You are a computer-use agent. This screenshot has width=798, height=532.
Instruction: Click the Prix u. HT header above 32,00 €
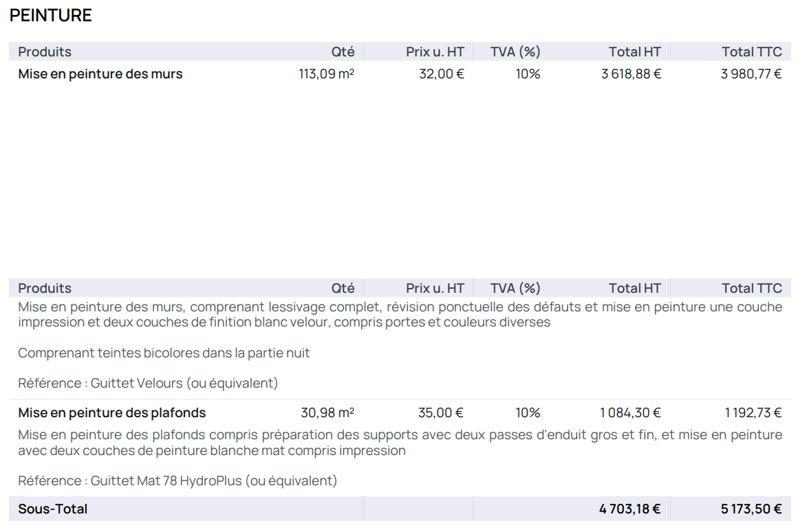click(435, 52)
